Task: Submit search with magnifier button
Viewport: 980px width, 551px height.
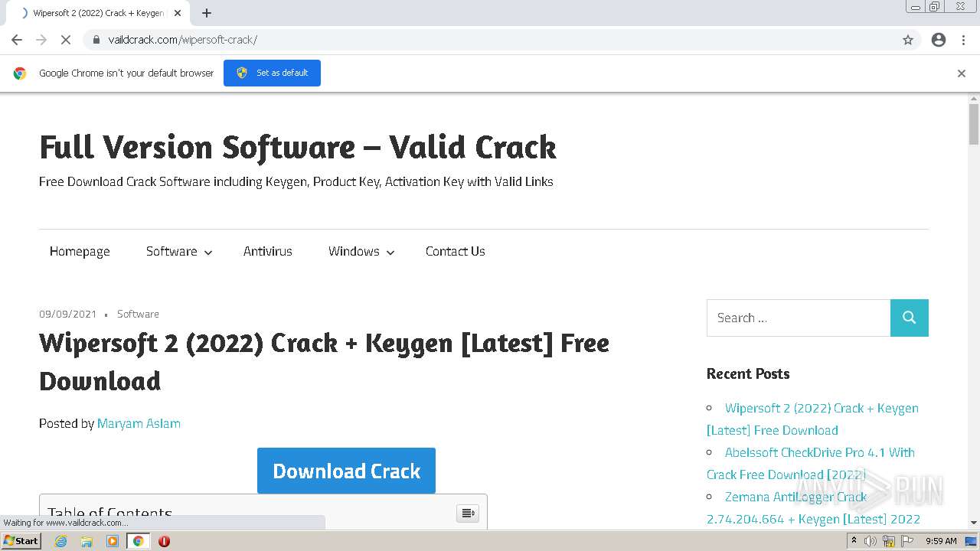Action: (910, 318)
